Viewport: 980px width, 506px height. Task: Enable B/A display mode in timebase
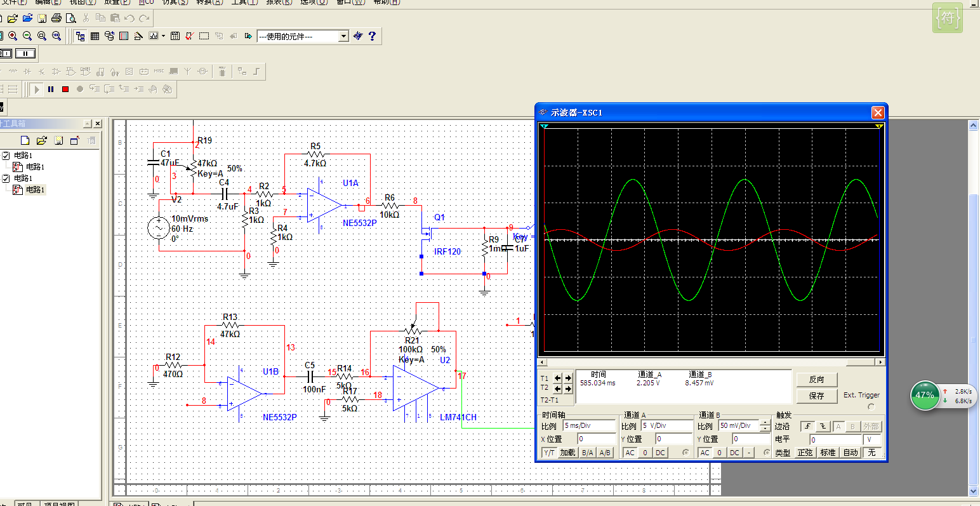(x=588, y=453)
